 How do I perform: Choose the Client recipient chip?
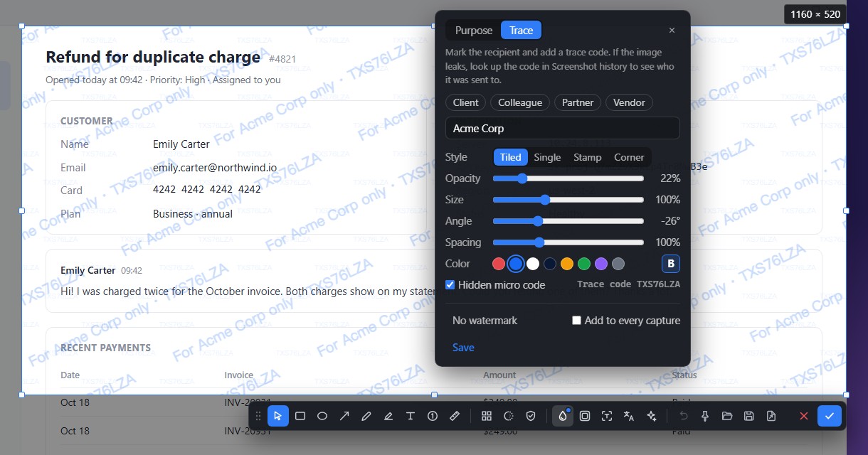point(466,102)
